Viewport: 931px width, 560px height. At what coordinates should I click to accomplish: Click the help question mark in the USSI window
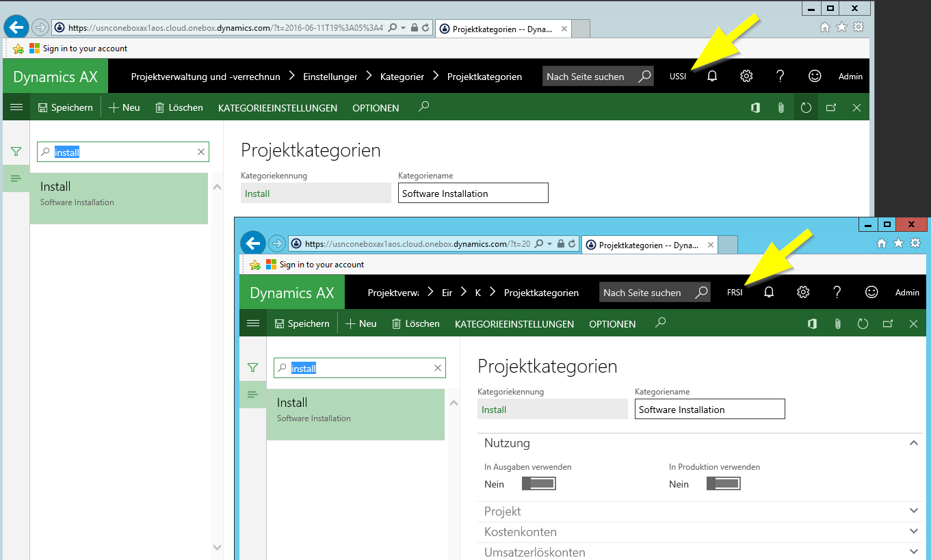coord(780,77)
